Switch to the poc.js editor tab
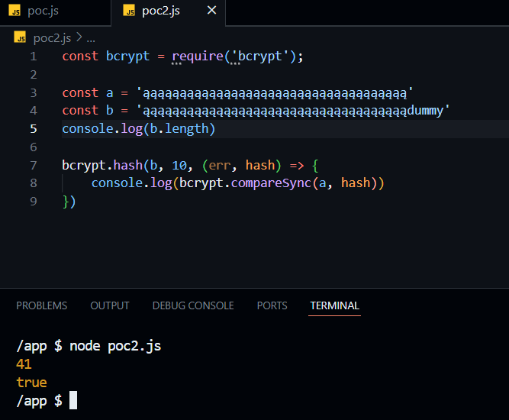The width and height of the screenshot is (509, 420). (x=42, y=11)
